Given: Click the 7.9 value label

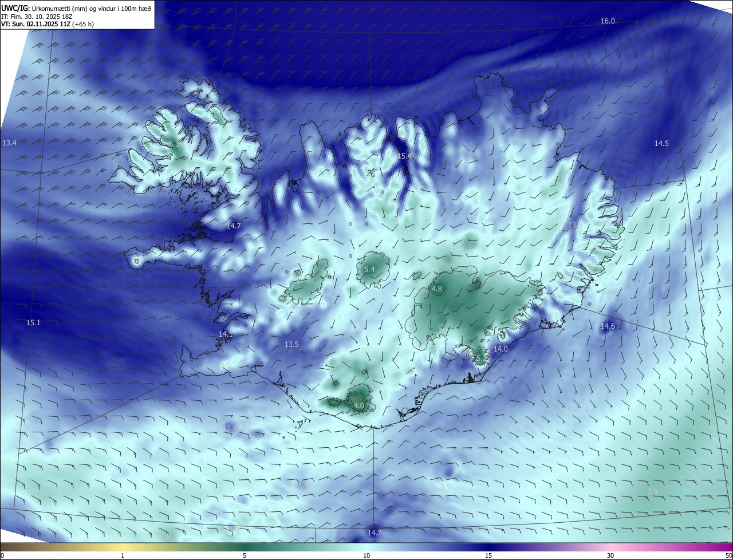Looking at the screenshot, I should click(652, 492).
